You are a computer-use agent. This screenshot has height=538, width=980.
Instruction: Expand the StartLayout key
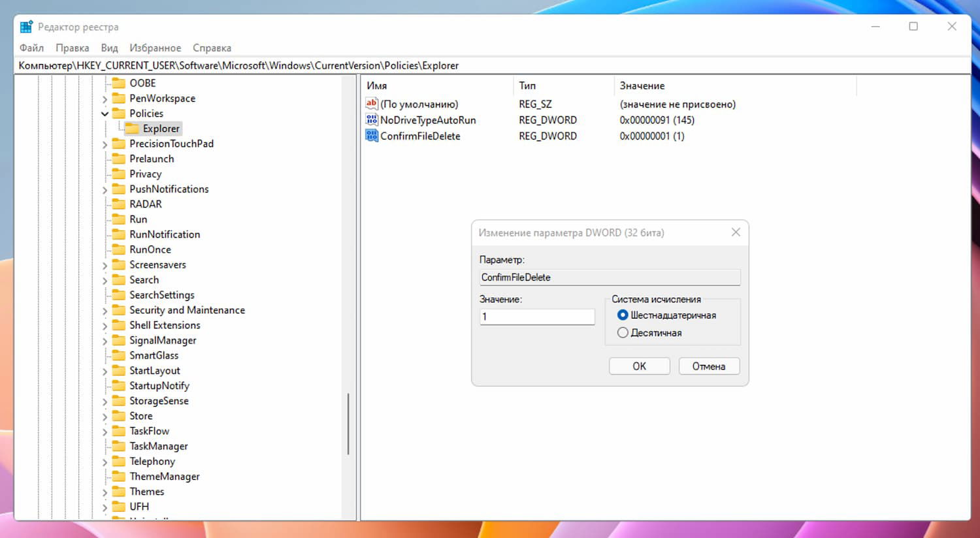click(105, 371)
